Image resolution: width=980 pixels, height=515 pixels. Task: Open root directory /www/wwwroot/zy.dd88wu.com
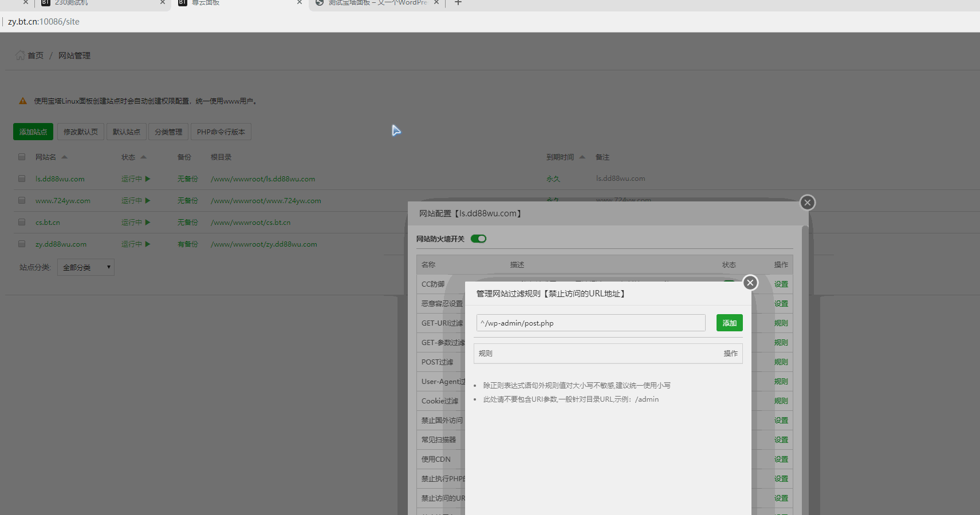point(264,244)
